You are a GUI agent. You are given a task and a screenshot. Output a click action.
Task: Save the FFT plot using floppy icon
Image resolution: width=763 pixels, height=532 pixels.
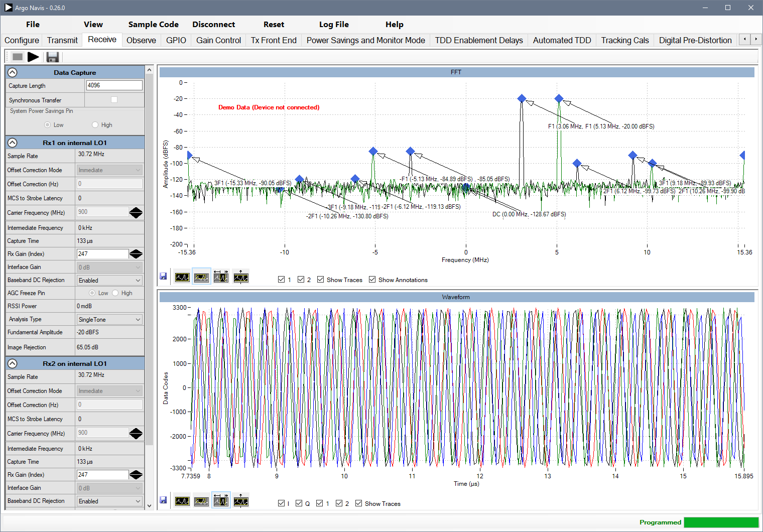pyautogui.click(x=163, y=277)
